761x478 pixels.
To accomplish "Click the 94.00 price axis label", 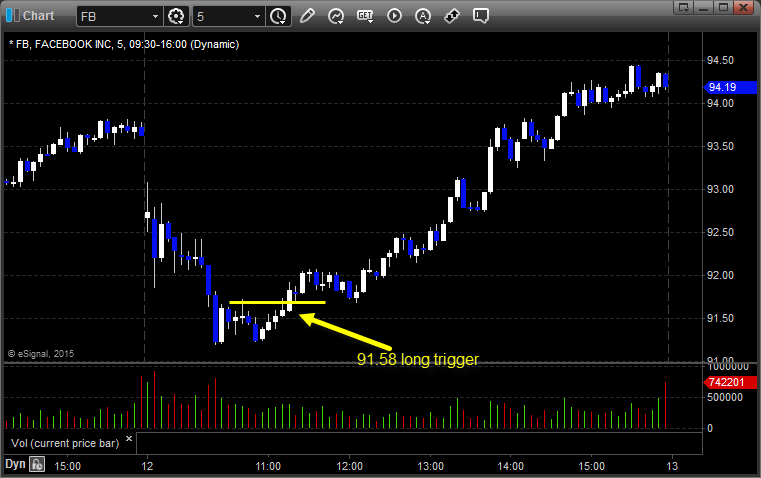I will (x=720, y=103).
